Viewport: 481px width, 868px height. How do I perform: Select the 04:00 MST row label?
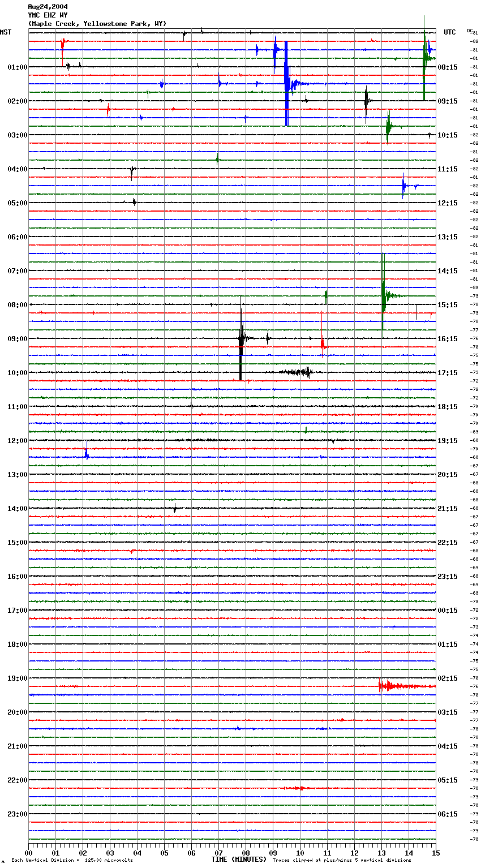click(18, 169)
